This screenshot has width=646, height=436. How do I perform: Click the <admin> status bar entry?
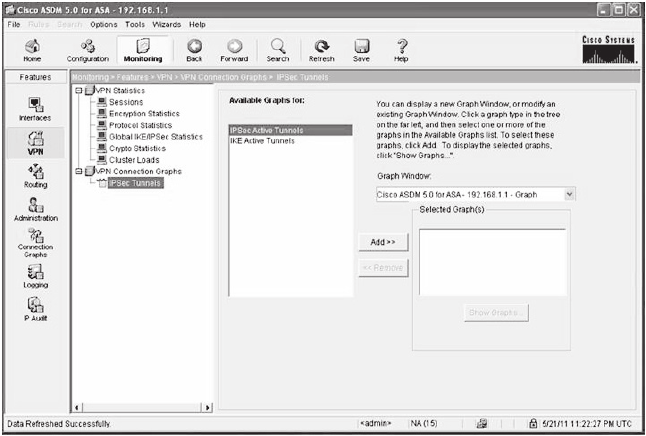[376, 423]
